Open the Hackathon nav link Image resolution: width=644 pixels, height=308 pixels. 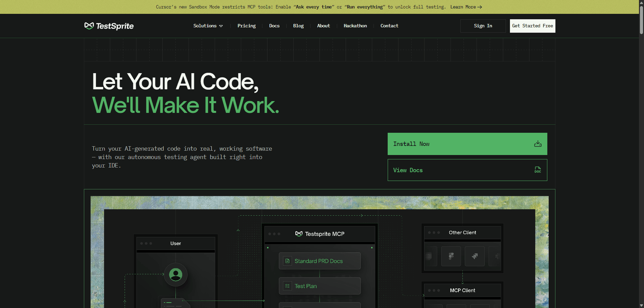[355, 26]
